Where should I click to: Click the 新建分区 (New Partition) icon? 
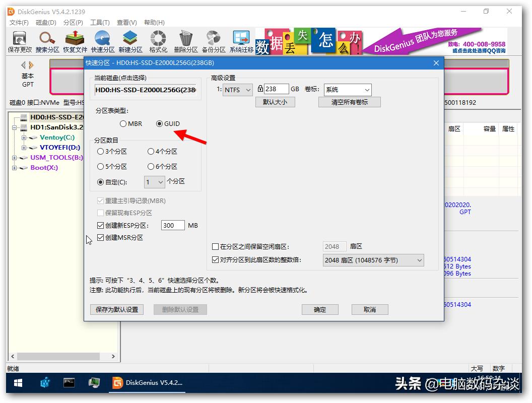(130, 40)
